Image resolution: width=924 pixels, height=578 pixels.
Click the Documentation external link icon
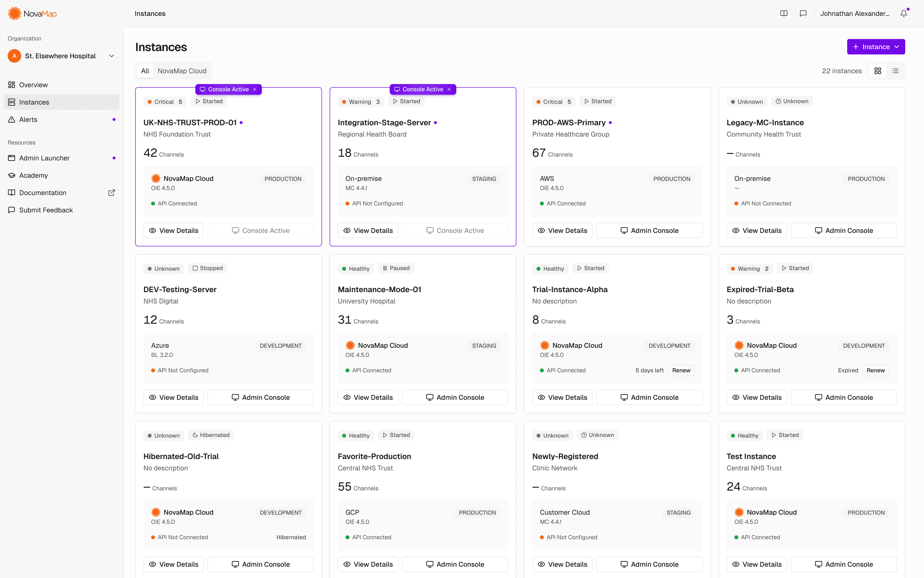coord(111,193)
